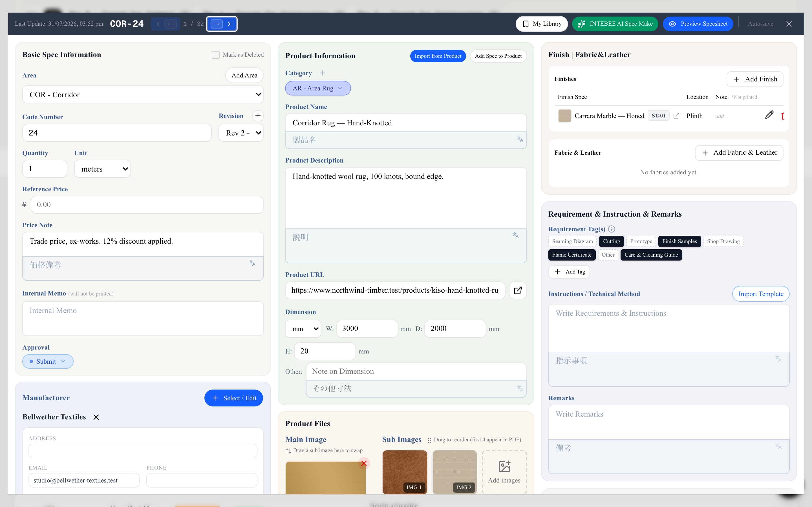Open My Library from the top bar

coord(542,24)
